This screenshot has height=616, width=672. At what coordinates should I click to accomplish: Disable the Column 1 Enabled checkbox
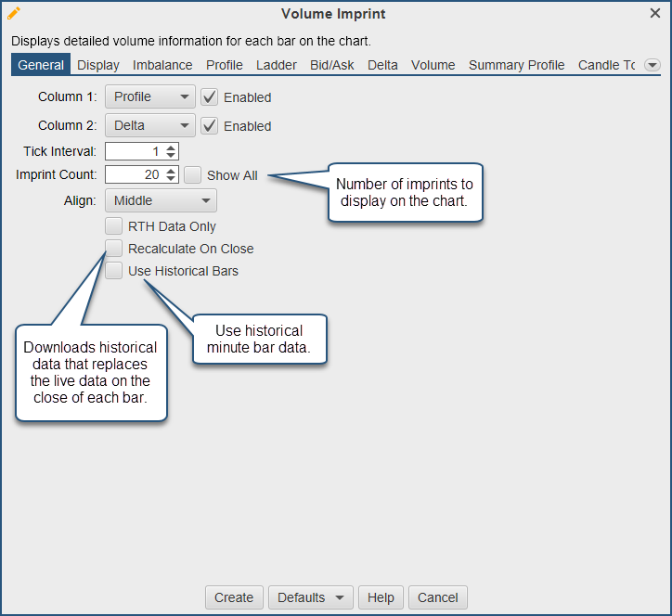coord(210,96)
